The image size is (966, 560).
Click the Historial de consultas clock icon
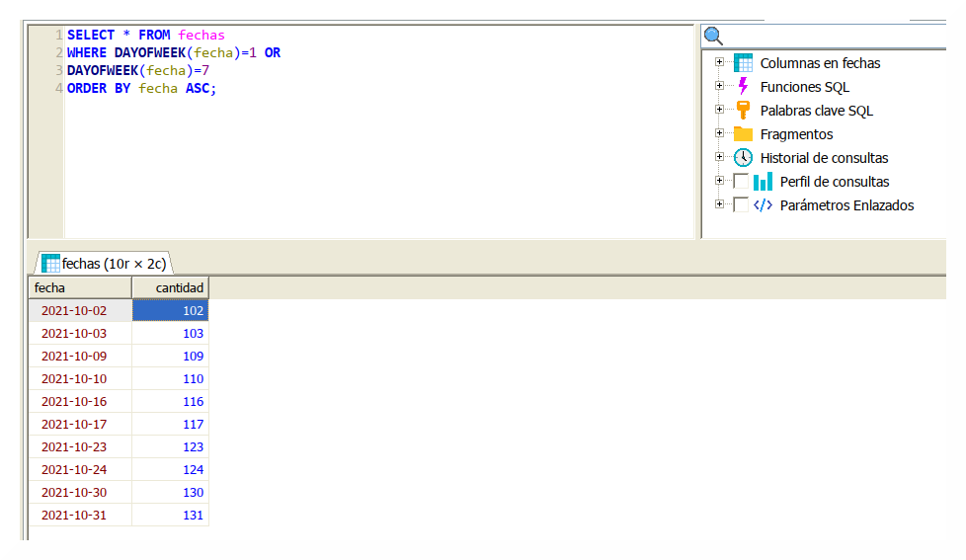point(743,158)
